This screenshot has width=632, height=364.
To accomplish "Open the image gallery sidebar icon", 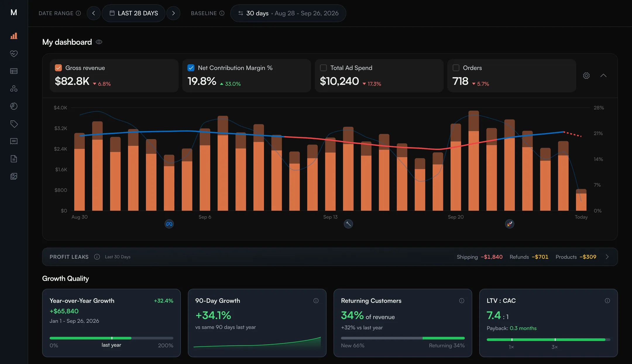I will click(14, 176).
